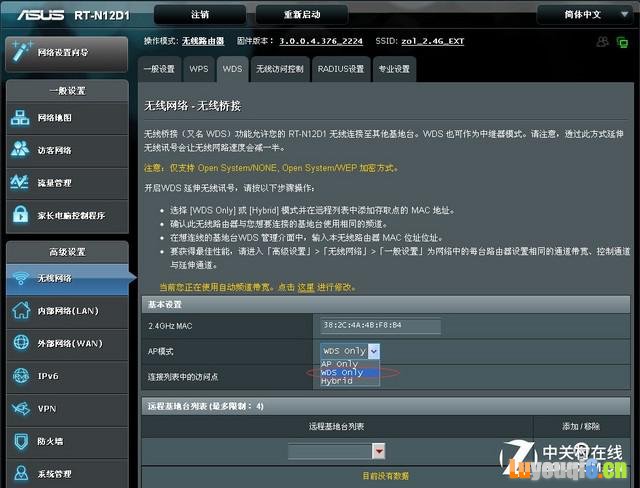Click firmware version 3.0.0.4.376_2224 link

coord(321,41)
